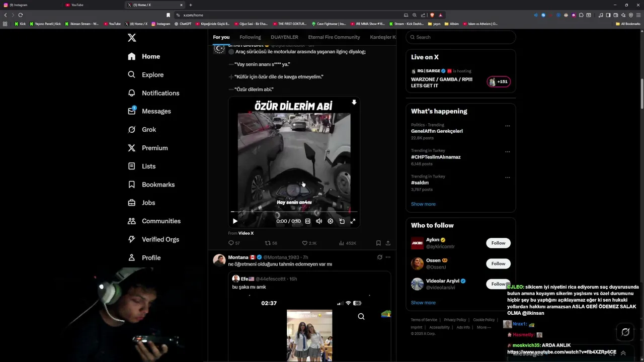The height and width of the screenshot is (362, 644).
Task: Show more under What's happening
Action: (x=423, y=204)
